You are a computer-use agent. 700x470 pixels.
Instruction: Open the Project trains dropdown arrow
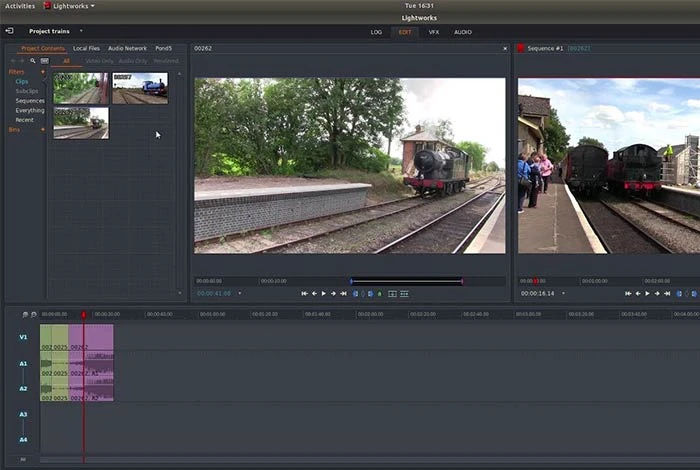(81, 31)
